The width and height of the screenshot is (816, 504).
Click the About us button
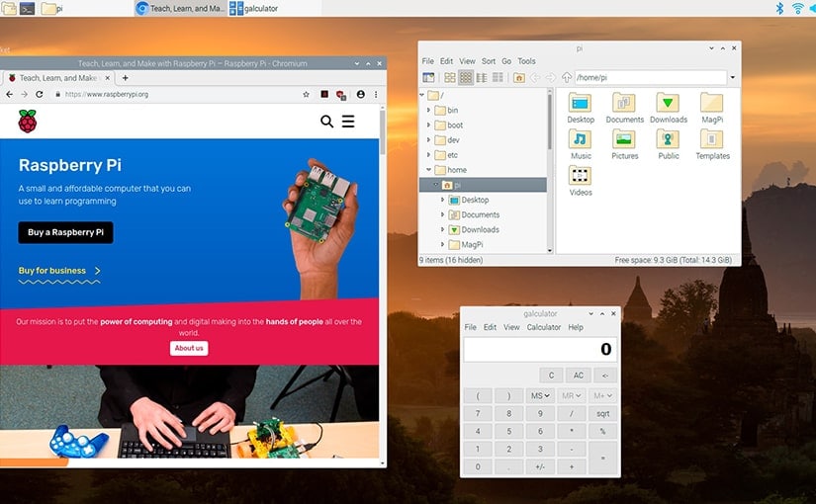tap(189, 348)
